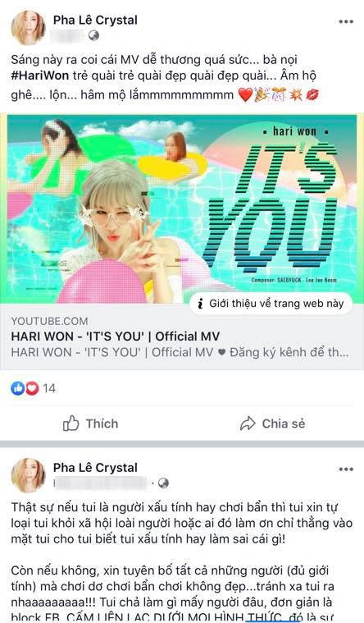Open the Pha Lê Crystal name on first post
The image size is (364, 623).
click(x=95, y=20)
